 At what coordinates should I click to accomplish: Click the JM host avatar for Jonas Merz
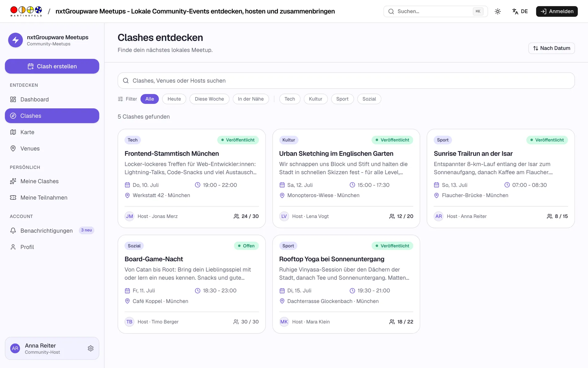(x=130, y=216)
